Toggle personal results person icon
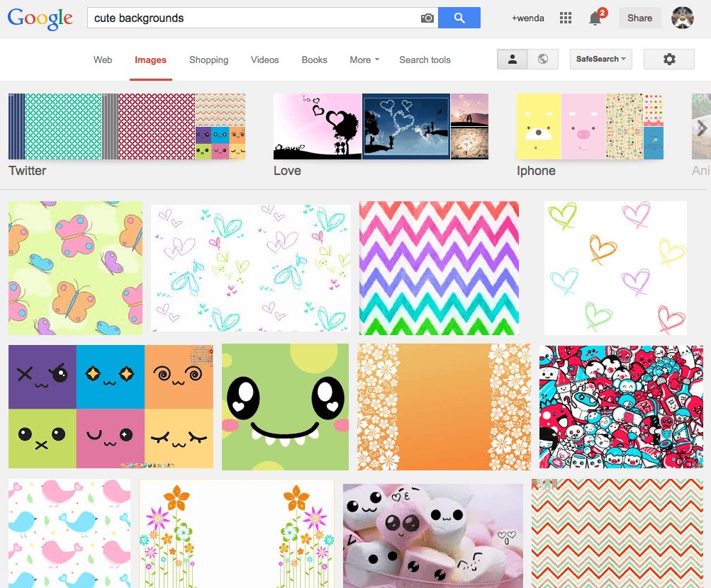Screen dimensions: 711x588 513,59
